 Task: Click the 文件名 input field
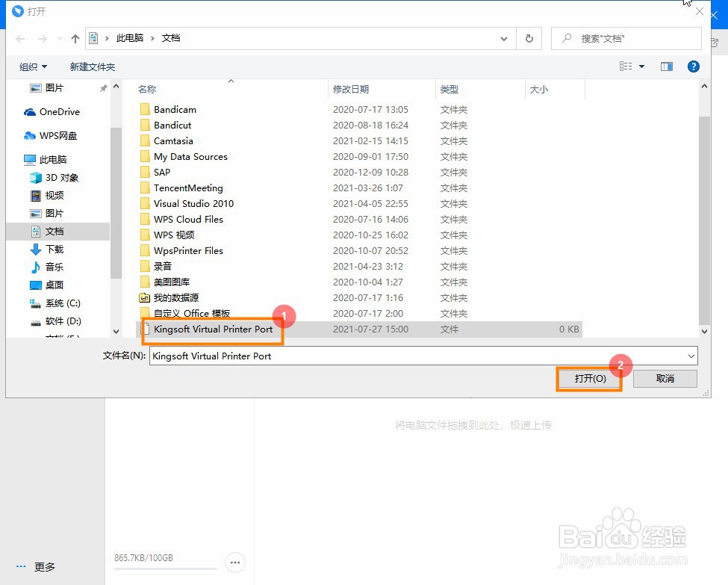tap(418, 356)
